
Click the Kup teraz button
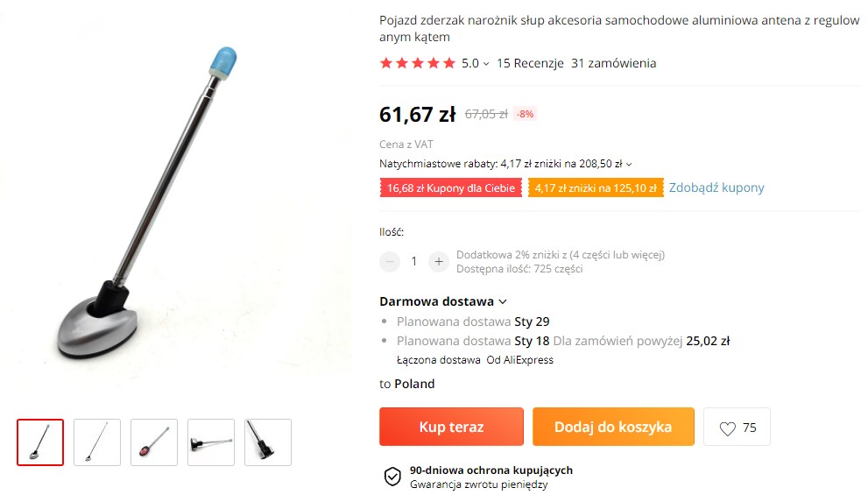pyautogui.click(x=451, y=427)
